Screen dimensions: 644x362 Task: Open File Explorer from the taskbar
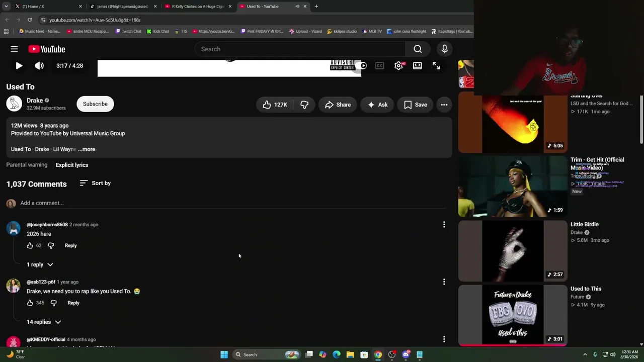(350, 354)
